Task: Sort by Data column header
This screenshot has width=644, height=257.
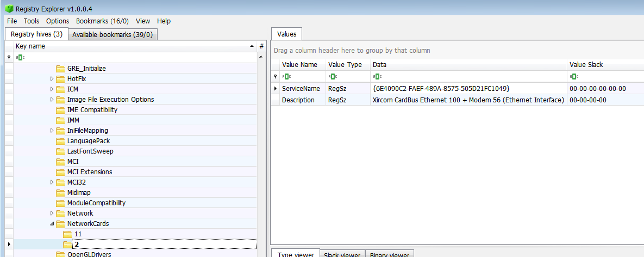Action: click(468, 65)
